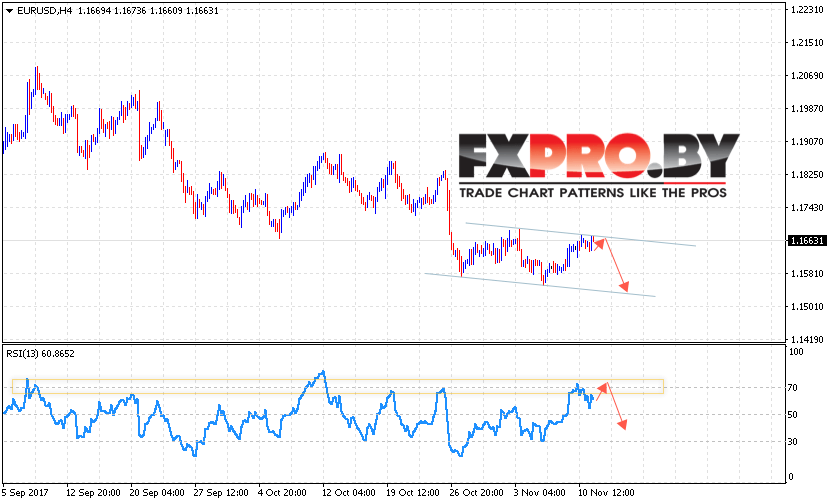
Task: Select the time axis label 20 Sep 04:00
Action: [157, 493]
